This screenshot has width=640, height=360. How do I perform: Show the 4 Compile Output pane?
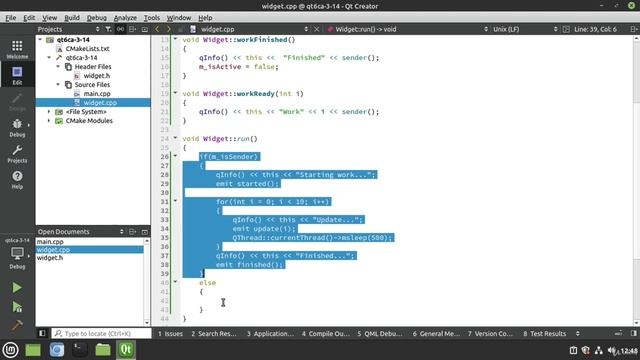[x=326, y=333]
